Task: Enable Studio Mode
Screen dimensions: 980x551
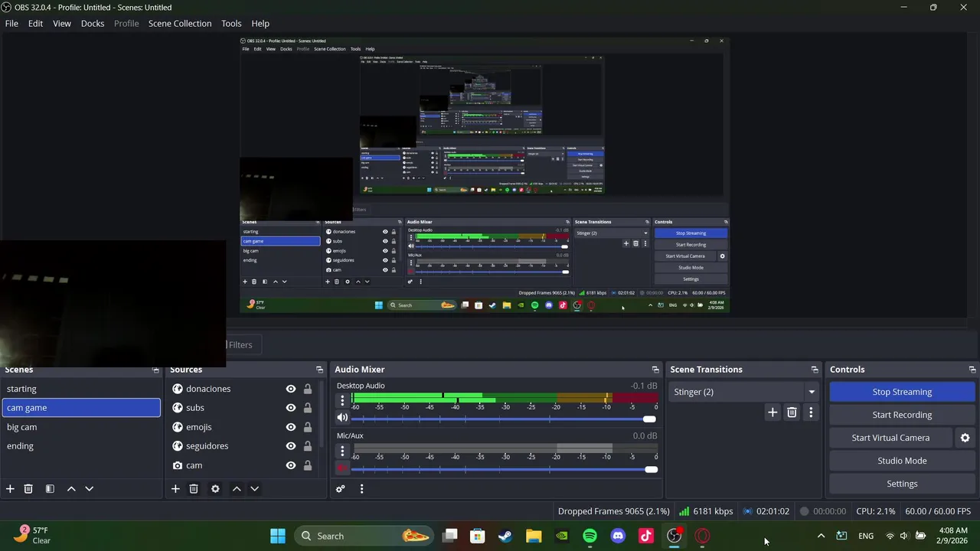Action: click(x=902, y=461)
